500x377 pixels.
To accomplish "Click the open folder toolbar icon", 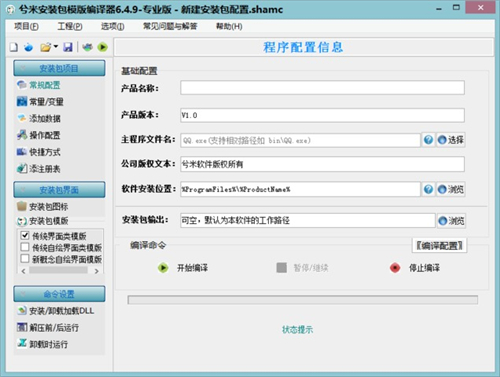I will coord(46,47).
